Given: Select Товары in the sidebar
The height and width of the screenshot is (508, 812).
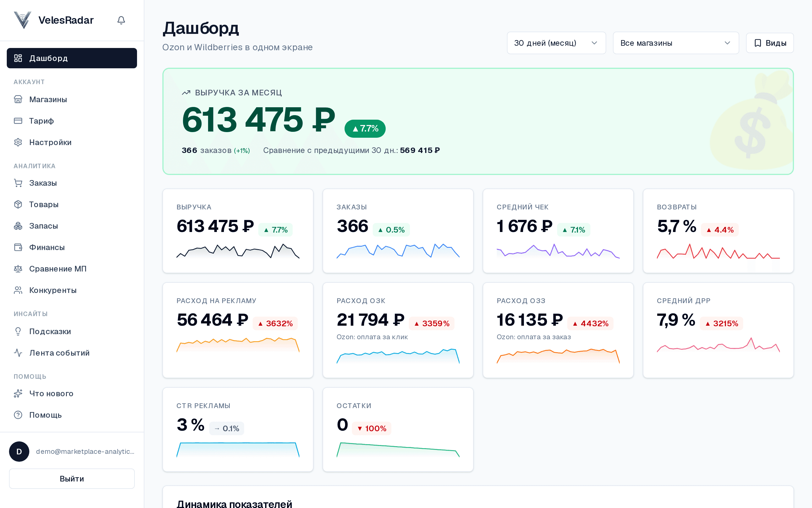Looking at the screenshot, I should tap(72, 204).
